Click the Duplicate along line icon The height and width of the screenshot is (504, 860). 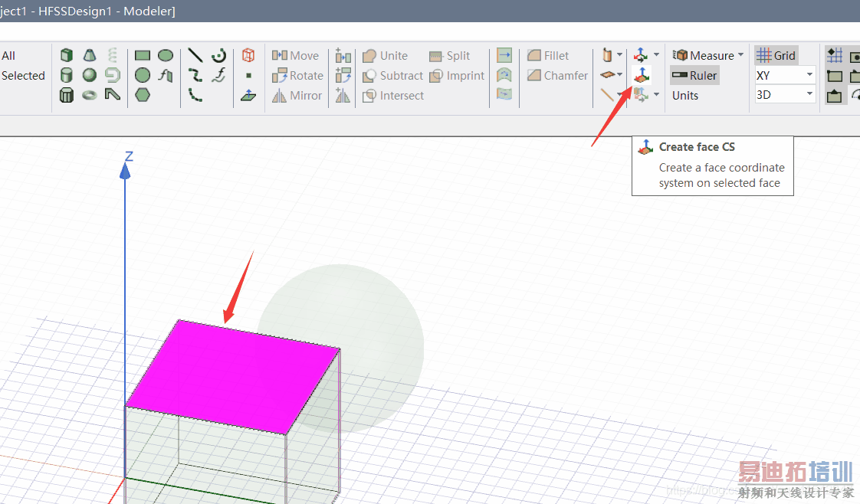point(343,55)
